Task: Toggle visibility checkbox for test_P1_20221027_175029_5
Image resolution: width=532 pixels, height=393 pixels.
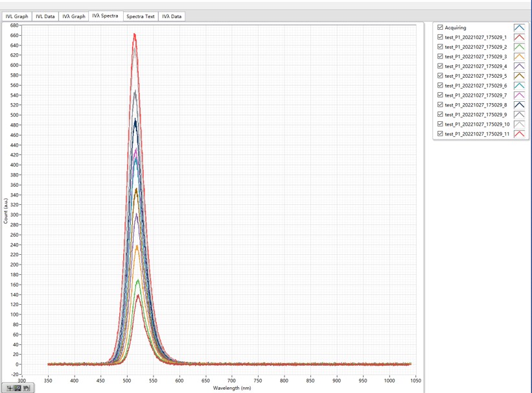Action: [441, 76]
